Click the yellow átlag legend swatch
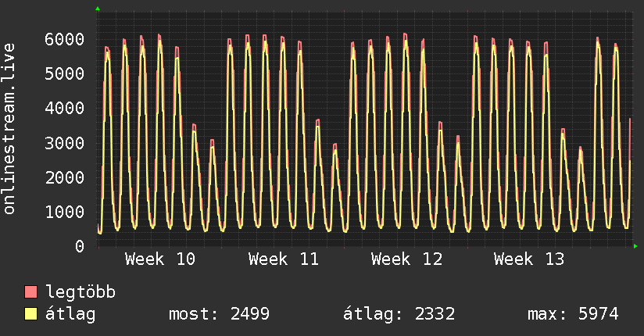 [31, 314]
